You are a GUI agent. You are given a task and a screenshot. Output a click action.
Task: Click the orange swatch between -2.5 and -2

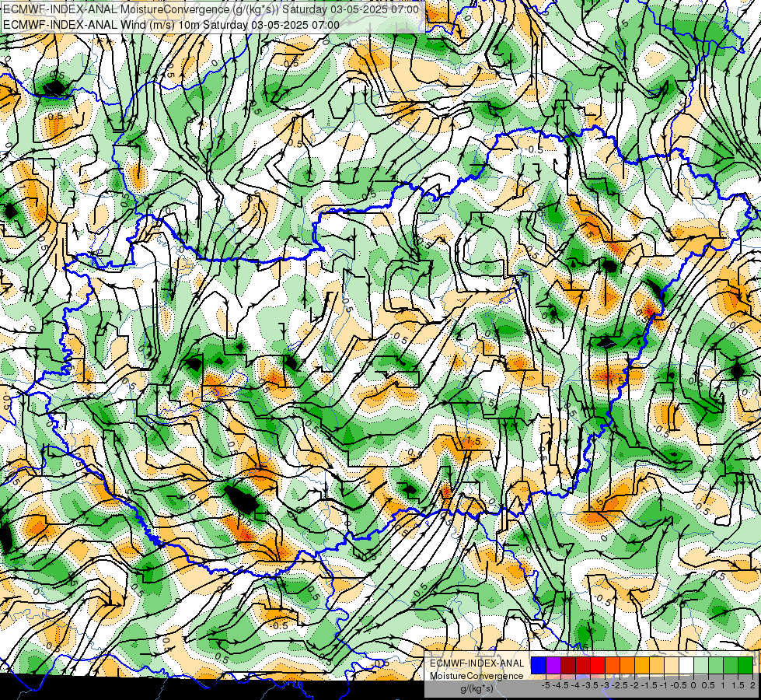coord(627,666)
